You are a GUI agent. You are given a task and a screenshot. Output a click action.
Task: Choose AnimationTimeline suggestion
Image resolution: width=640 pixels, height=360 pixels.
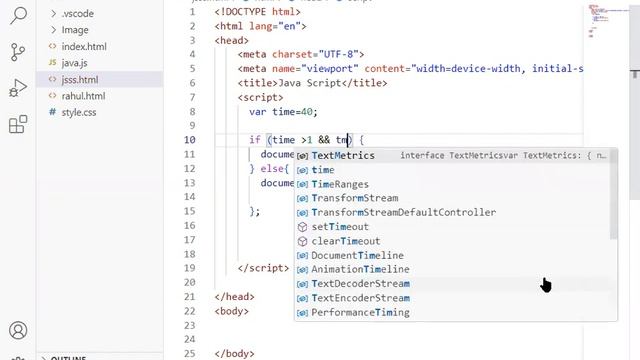pyautogui.click(x=453, y=269)
